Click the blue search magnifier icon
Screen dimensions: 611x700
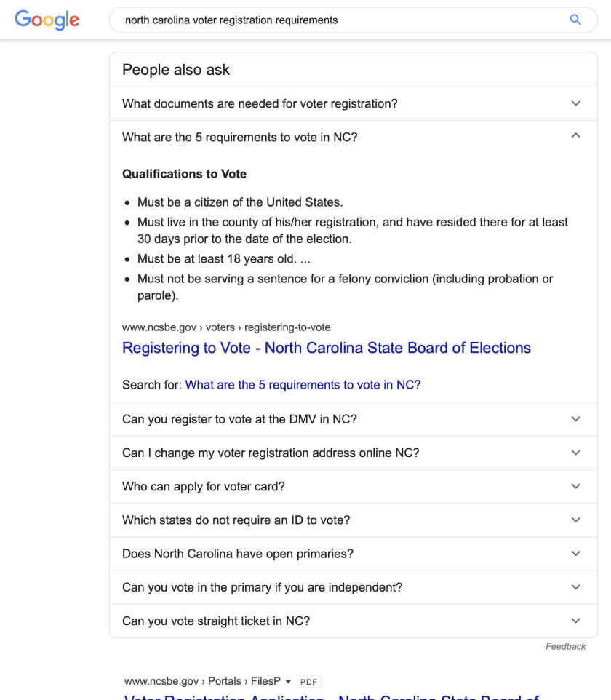[x=575, y=20]
